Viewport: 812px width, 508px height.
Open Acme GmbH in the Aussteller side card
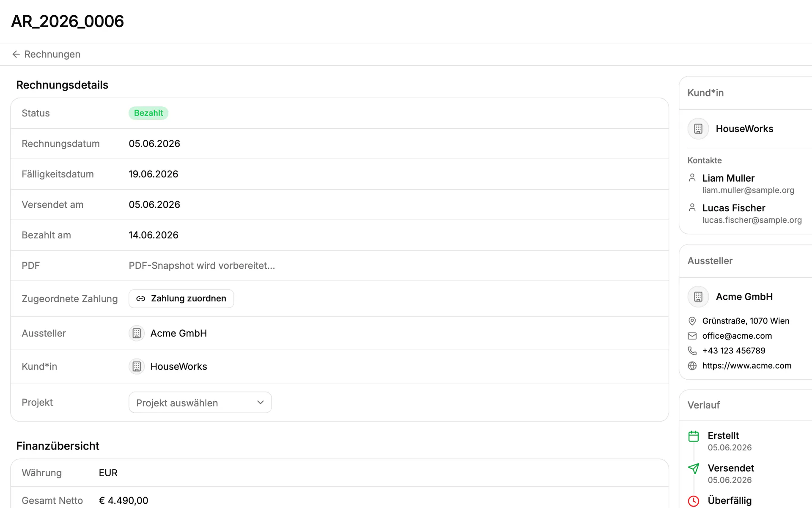pyautogui.click(x=744, y=297)
